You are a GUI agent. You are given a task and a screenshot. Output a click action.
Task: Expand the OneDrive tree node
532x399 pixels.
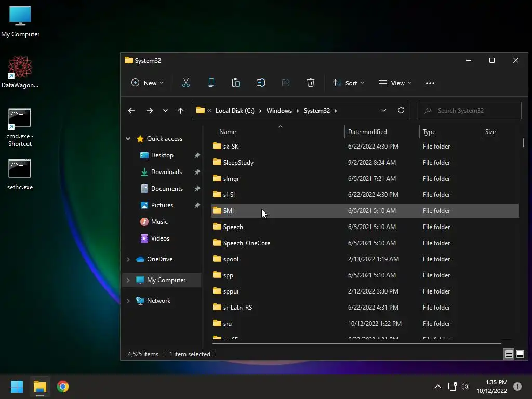pyautogui.click(x=128, y=259)
